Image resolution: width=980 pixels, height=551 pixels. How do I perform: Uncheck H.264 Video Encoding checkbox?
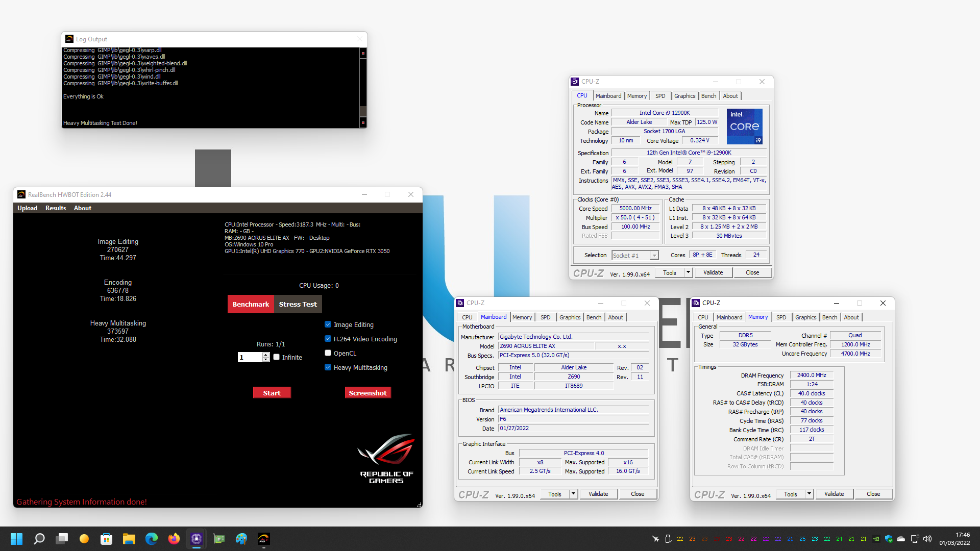point(328,339)
